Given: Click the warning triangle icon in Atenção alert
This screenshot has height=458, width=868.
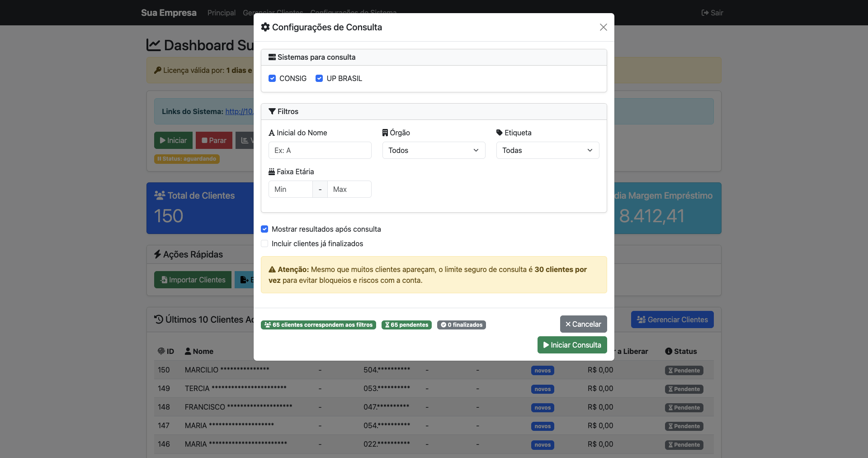Looking at the screenshot, I should click(272, 269).
